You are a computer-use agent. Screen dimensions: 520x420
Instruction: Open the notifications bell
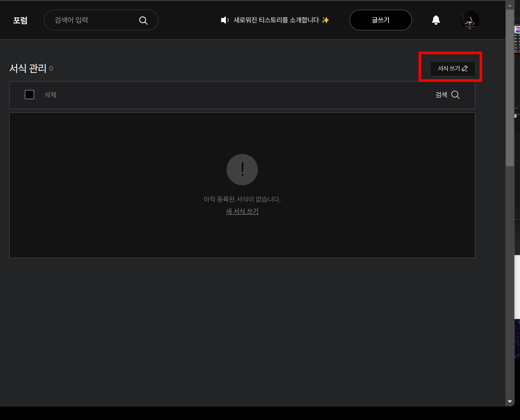pyautogui.click(x=436, y=20)
